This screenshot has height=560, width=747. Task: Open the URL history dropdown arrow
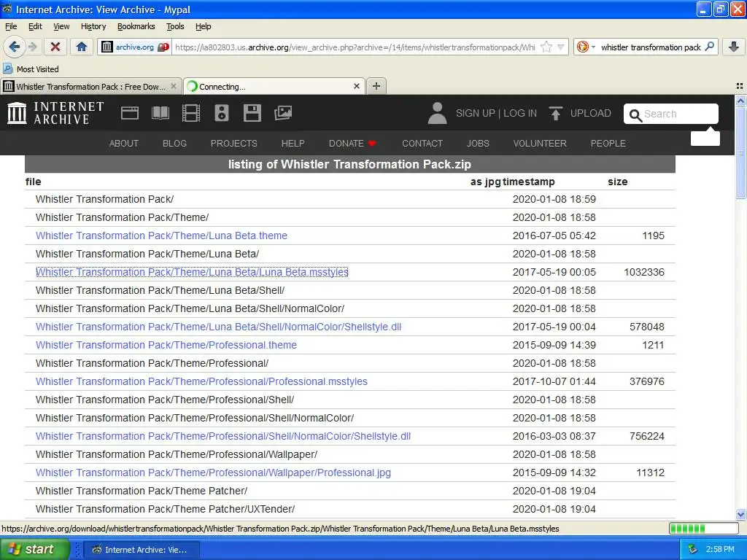point(561,47)
